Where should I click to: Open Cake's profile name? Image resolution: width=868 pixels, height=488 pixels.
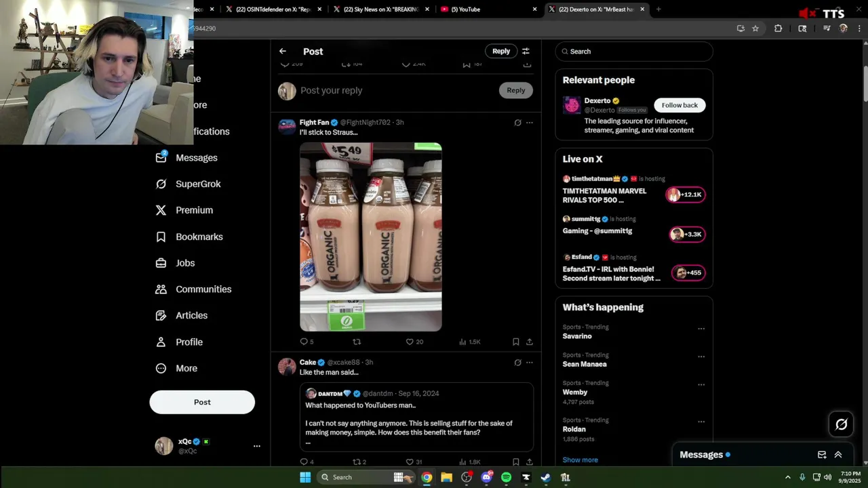coord(308,363)
